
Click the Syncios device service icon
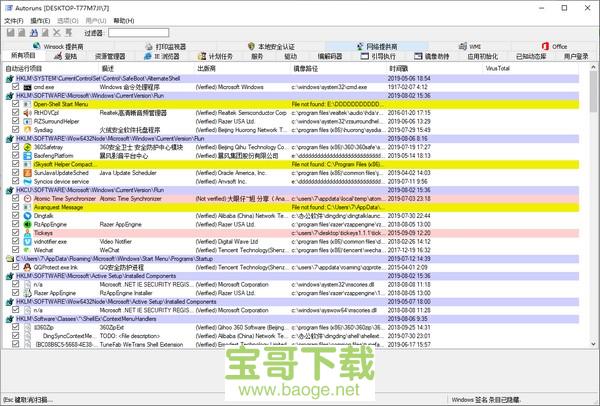pos(27,181)
